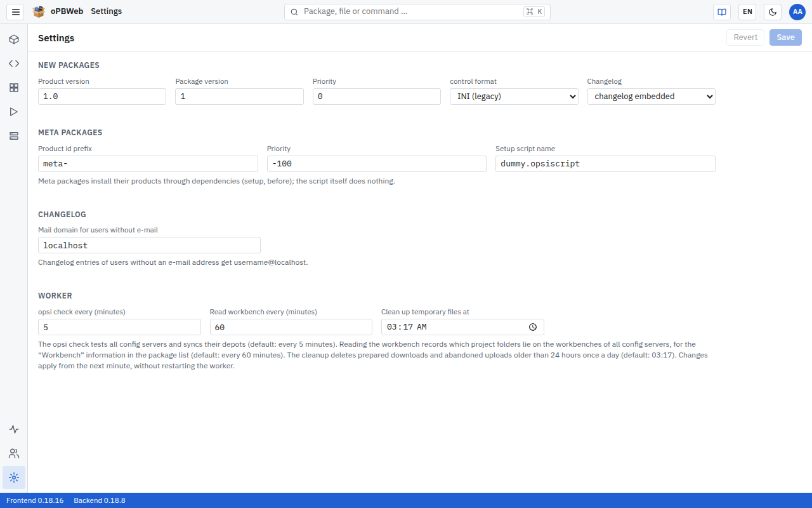Click the Mail domain field containing localhost
This screenshot has width=812, height=508.
[149, 245]
